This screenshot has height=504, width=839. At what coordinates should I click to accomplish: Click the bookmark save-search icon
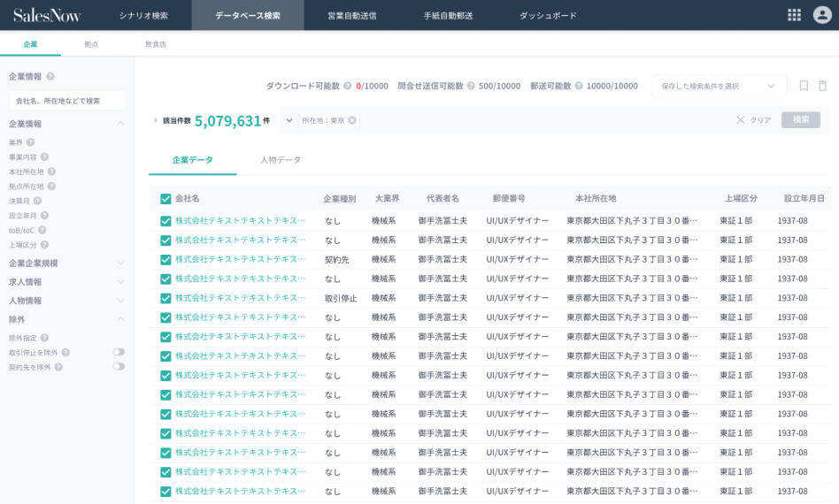tap(804, 86)
